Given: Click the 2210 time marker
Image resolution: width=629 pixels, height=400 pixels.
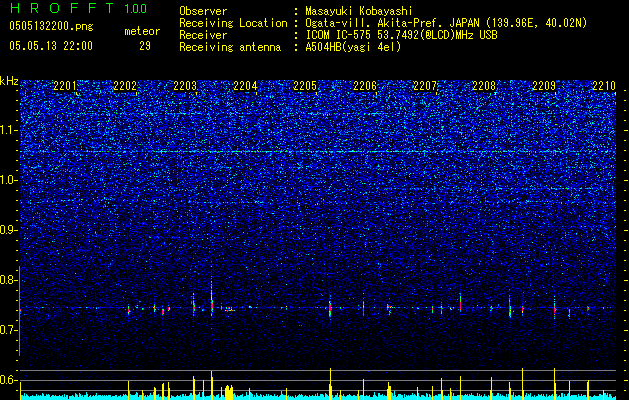Looking at the screenshot, I should (604, 85).
